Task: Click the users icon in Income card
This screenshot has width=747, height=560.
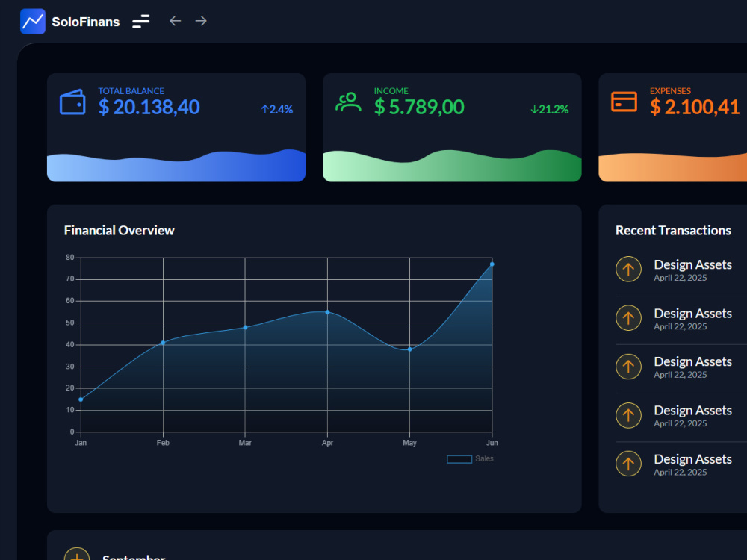Action: 348,102
